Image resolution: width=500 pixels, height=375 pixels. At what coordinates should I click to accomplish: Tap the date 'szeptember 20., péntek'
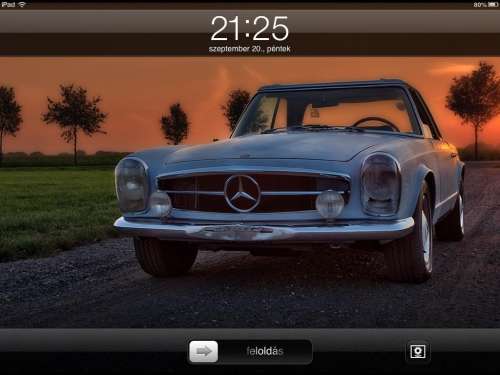250,49
